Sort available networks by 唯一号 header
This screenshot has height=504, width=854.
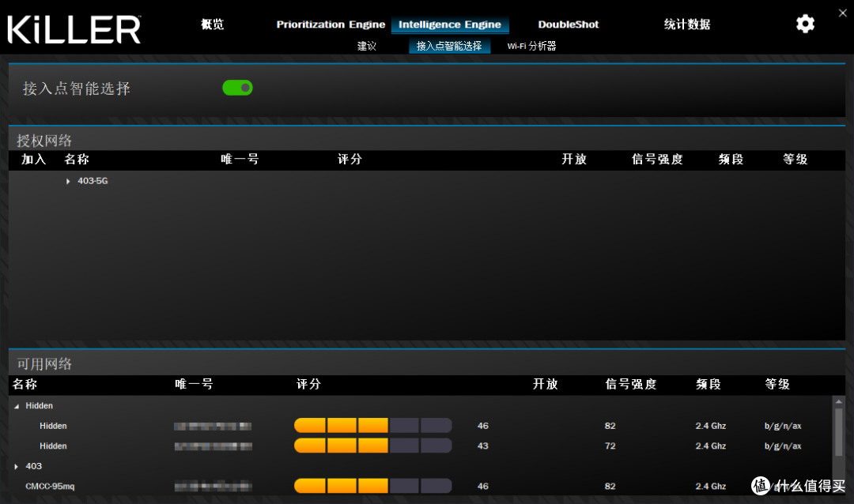194,384
